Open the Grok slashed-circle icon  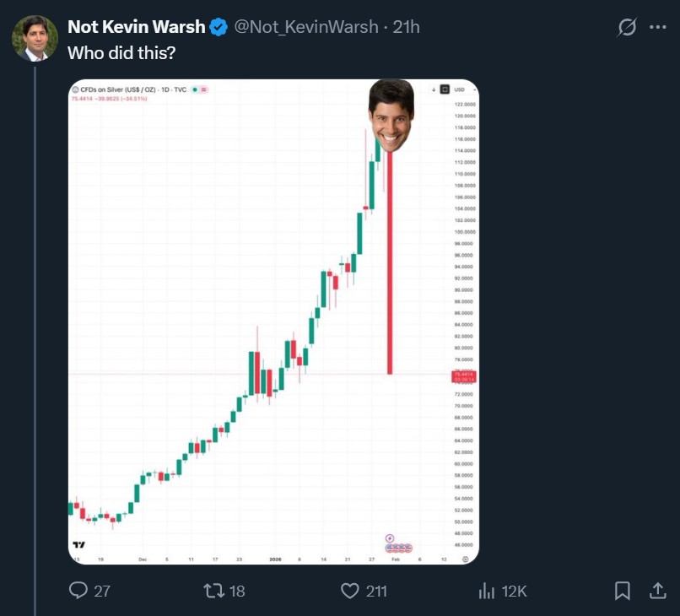tap(627, 28)
